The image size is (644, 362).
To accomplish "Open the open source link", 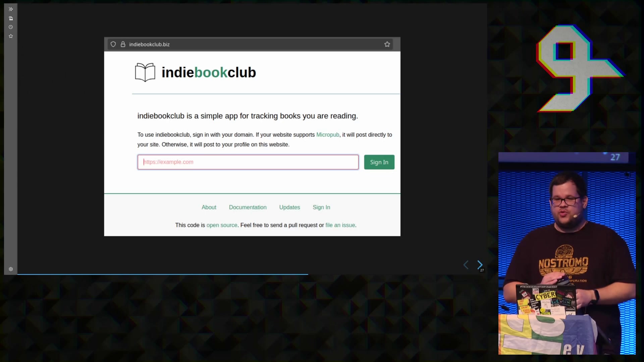I will coord(222,225).
